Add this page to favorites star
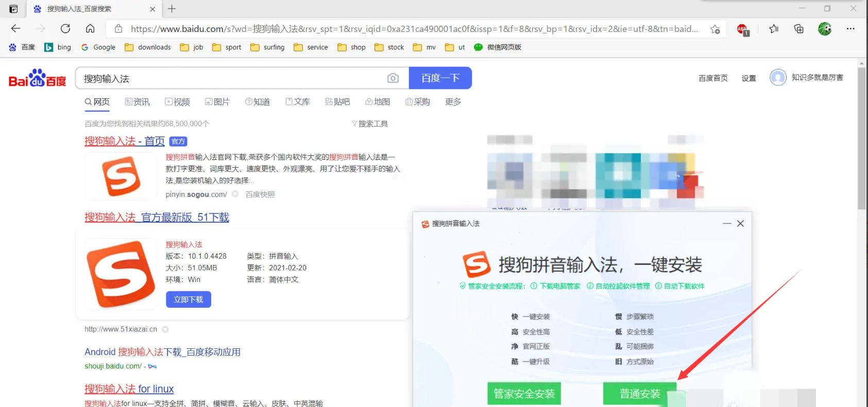Viewport: 868px width, 407px height. point(715,29)
